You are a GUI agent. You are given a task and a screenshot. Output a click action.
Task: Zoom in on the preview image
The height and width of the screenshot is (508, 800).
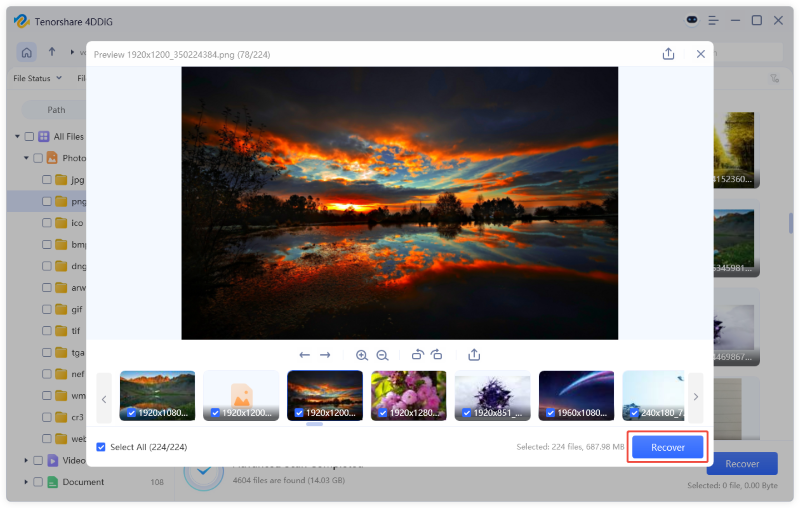click(x=362, y=355)
